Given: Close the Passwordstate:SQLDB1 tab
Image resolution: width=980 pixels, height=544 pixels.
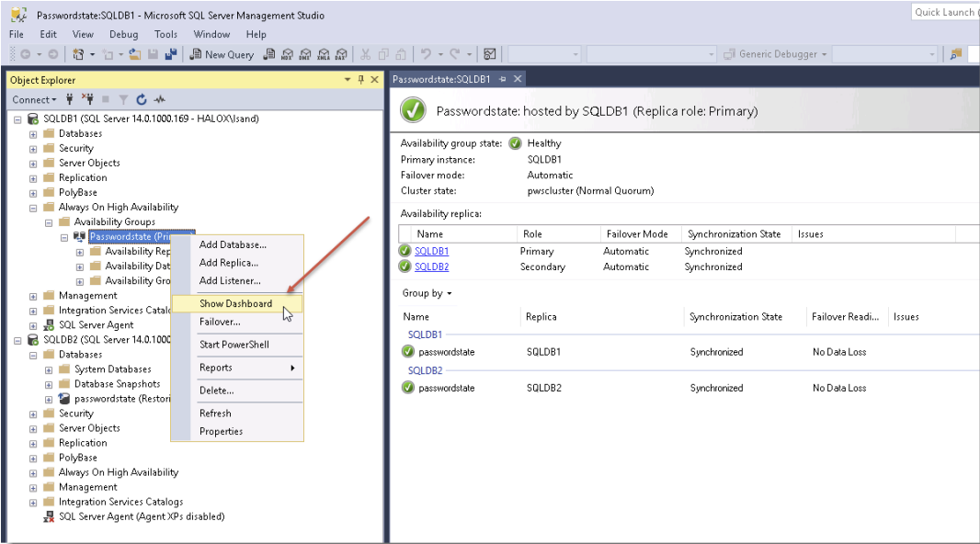Looking at the screenshot, I should click(x=518, y=79).
